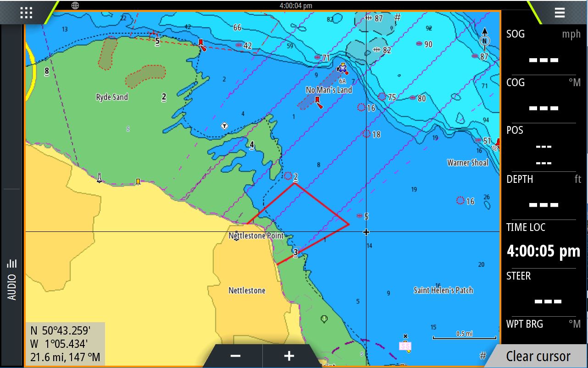Select the POS data field
Image resolution: width=588 pixels, height=368 pixels.
point(544,147)
